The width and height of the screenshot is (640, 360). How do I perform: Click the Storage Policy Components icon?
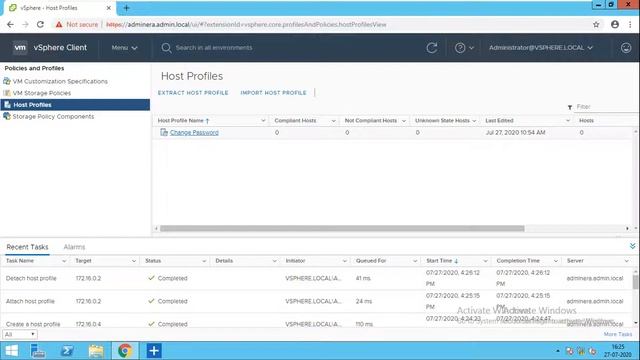[7, 116]
